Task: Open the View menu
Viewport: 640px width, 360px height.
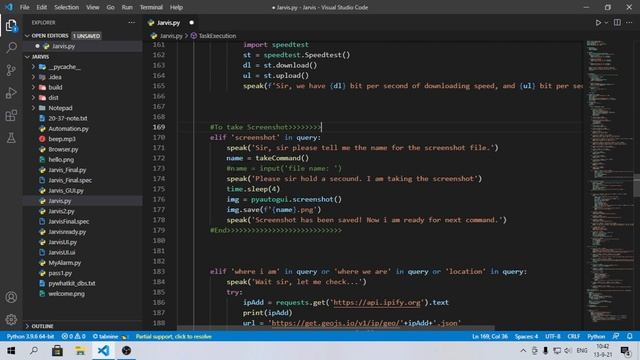Action: pos(92,7)
